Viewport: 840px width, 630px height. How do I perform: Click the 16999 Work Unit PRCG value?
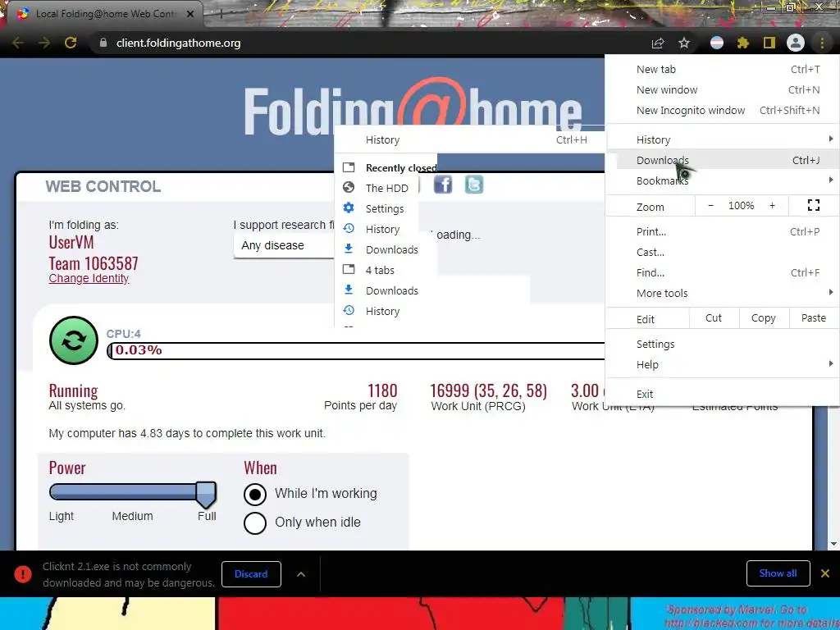pos(489,390)
